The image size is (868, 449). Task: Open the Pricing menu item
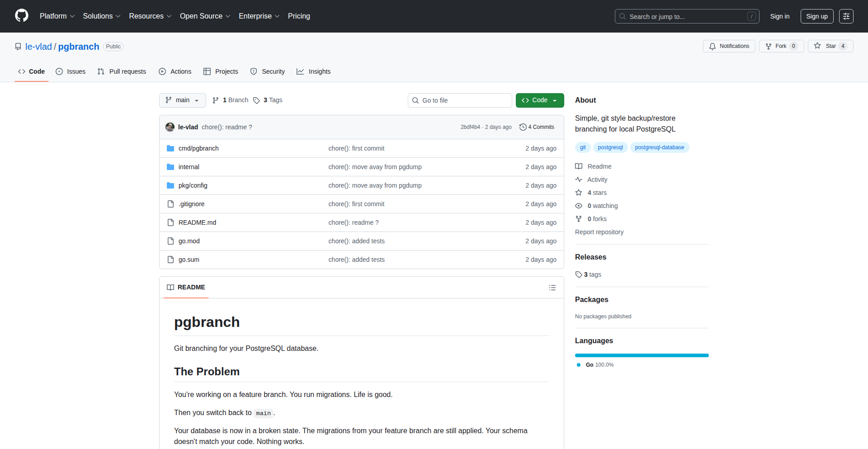coord(299,16)
